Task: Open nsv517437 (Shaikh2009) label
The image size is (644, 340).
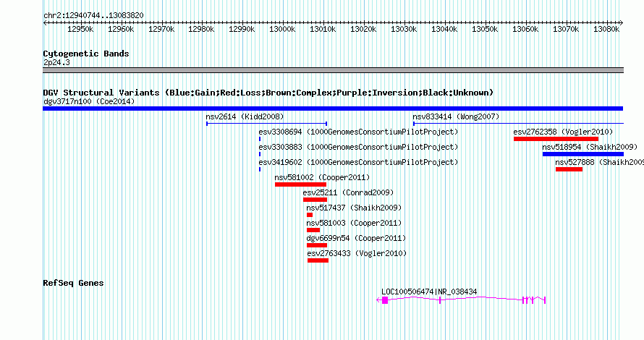Action: pos(354,208)
